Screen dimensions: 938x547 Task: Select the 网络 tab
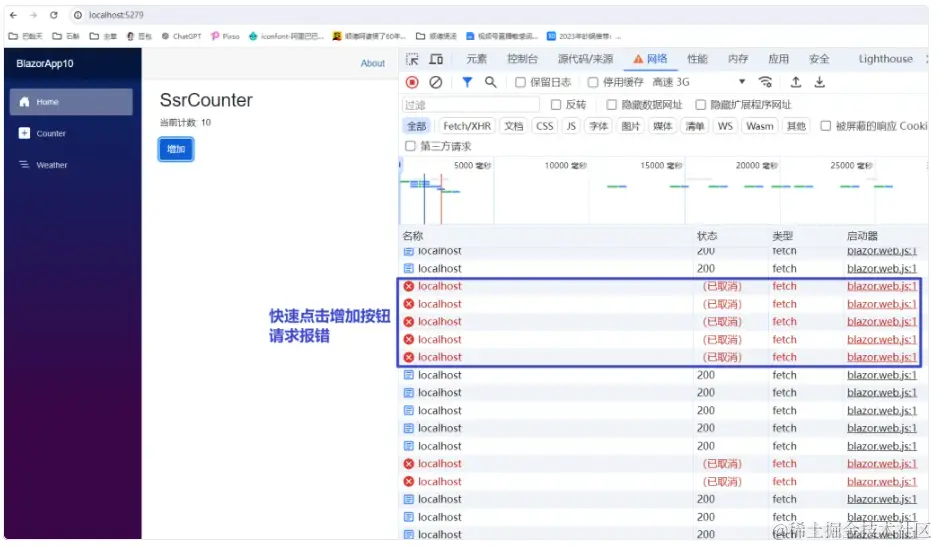click(650, 59)
